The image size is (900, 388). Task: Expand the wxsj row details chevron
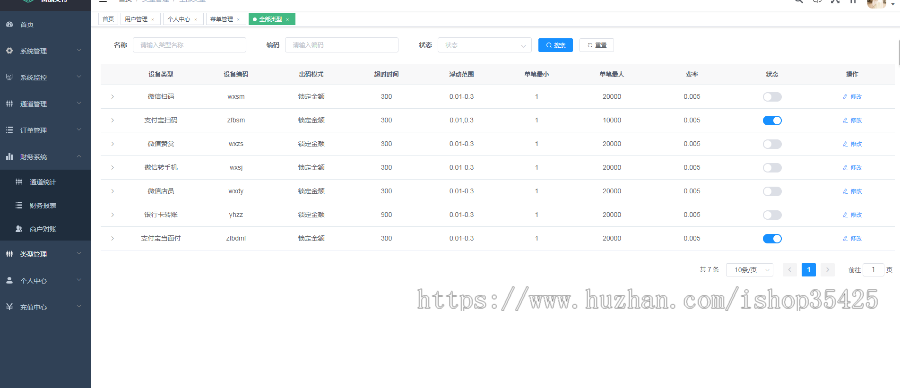pyautogui.click(x=112, y=168)
